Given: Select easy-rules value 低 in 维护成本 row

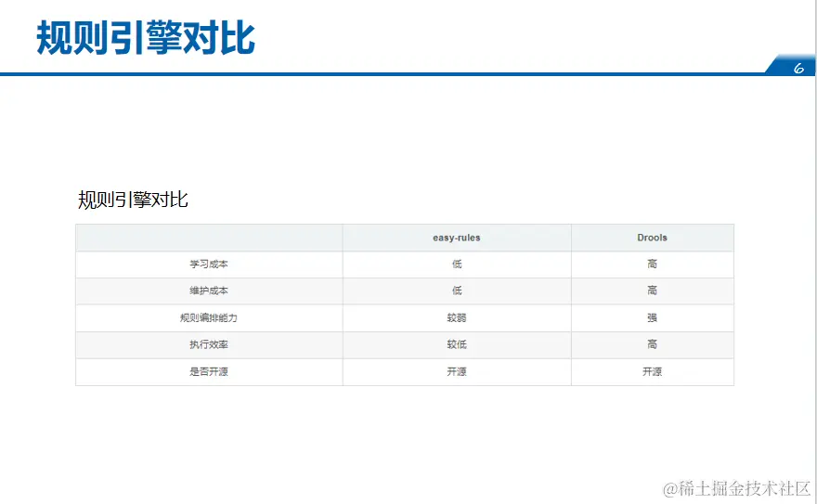Looking at the screenshot, I should click(x=457, y=291).
